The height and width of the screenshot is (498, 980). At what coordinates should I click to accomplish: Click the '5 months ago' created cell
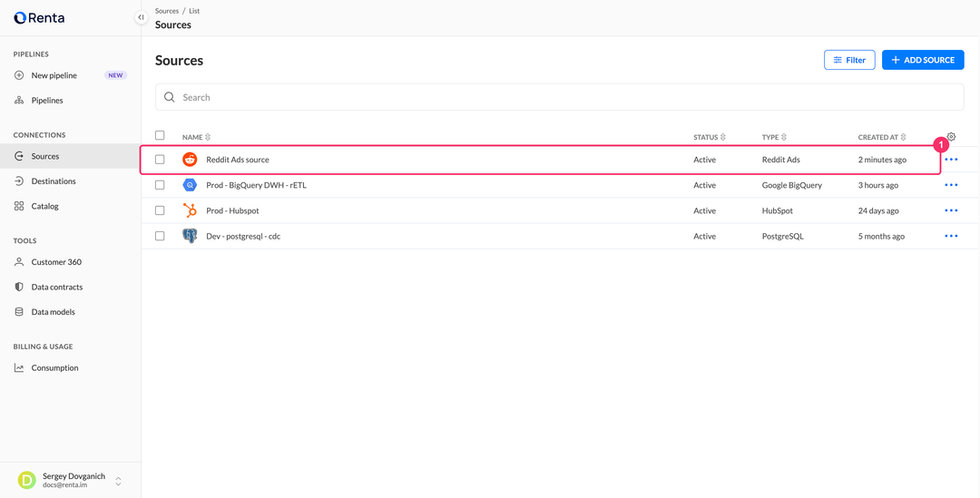point(881,236)
